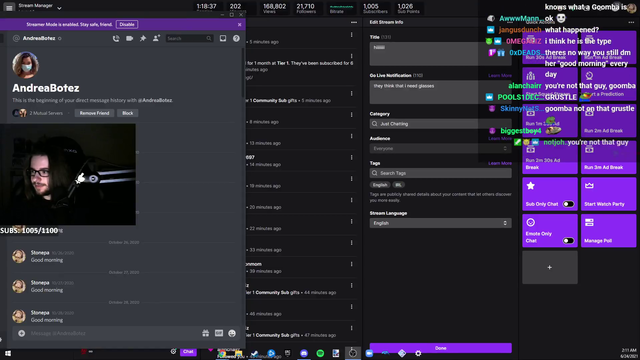Viewport: 640px width, 360px height.
Task: Click the plus attach button in message box
Action: pyautogui.click(x=22, y=333)
